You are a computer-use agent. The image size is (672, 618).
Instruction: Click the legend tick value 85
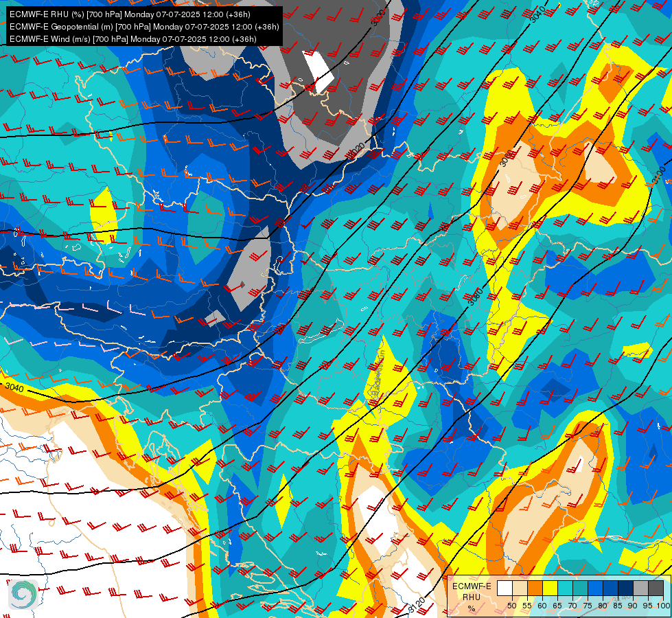pyautogui.click(x=618, y=606)
